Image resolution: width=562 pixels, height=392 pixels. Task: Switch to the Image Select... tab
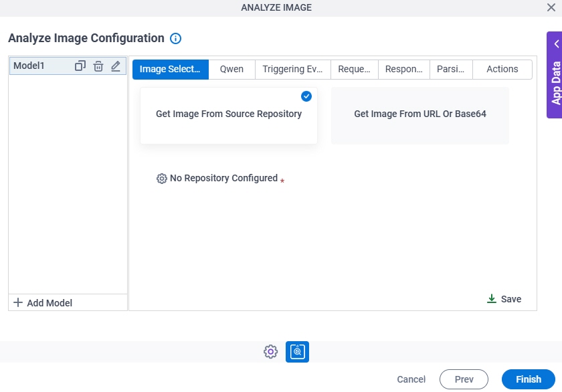[x=170, y=69]
